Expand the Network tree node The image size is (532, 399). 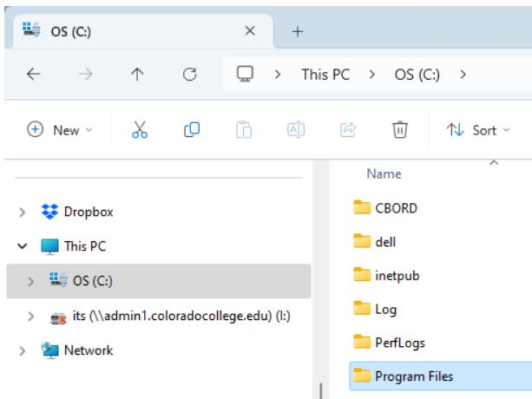tap(23, 351)
